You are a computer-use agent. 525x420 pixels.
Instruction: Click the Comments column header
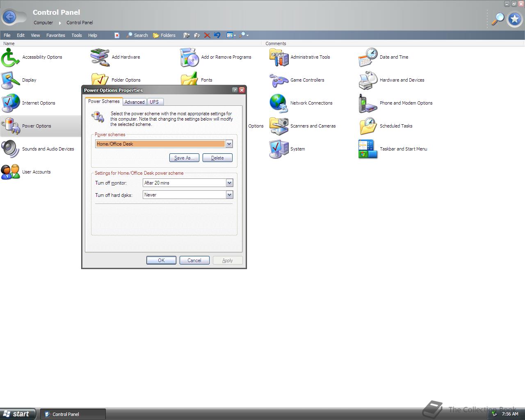tap(393, 43)
